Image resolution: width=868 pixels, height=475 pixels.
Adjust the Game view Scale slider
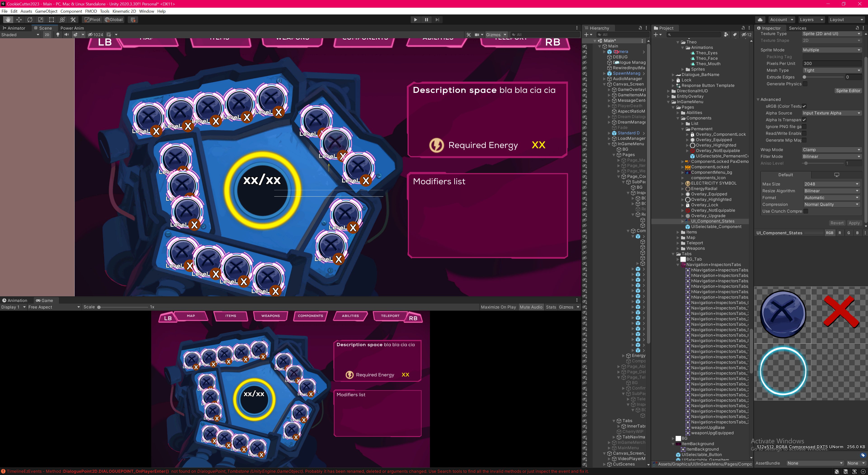99,307
